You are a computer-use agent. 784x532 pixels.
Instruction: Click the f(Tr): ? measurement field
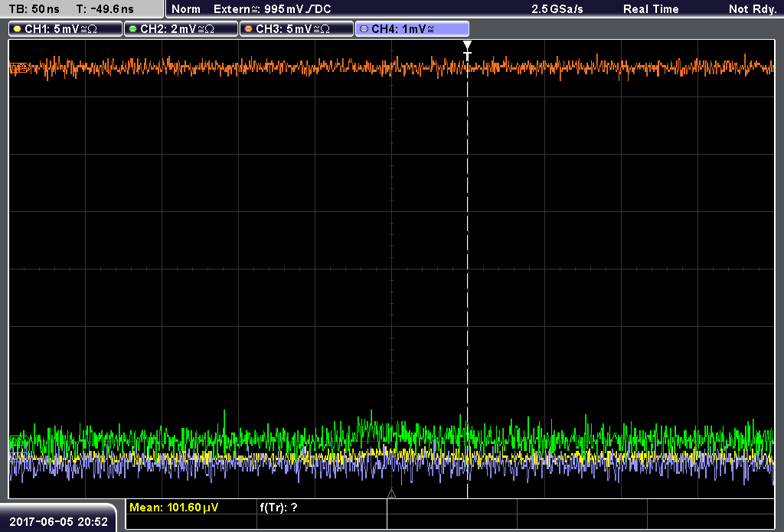point(279,508)
